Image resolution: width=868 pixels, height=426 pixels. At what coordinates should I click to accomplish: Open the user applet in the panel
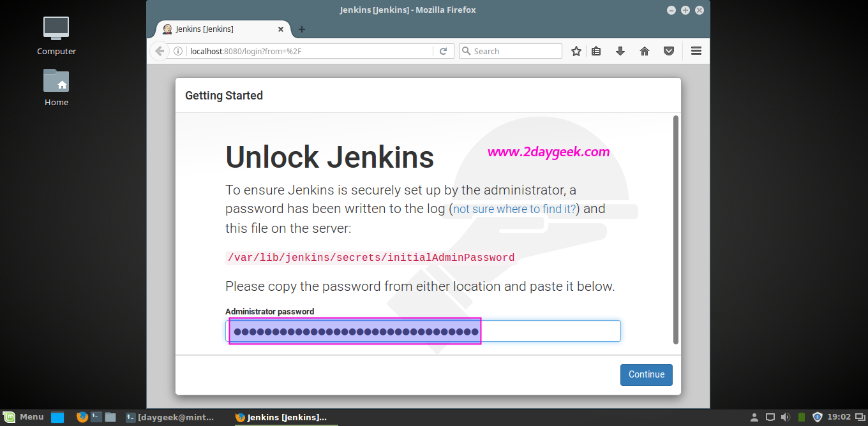[x=755, y=417]
